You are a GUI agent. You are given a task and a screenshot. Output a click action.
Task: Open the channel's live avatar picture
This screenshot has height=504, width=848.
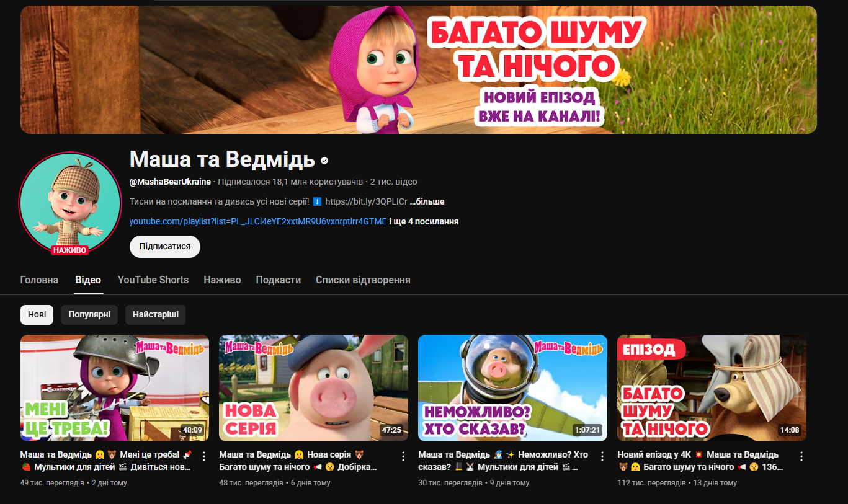(70, 201)
